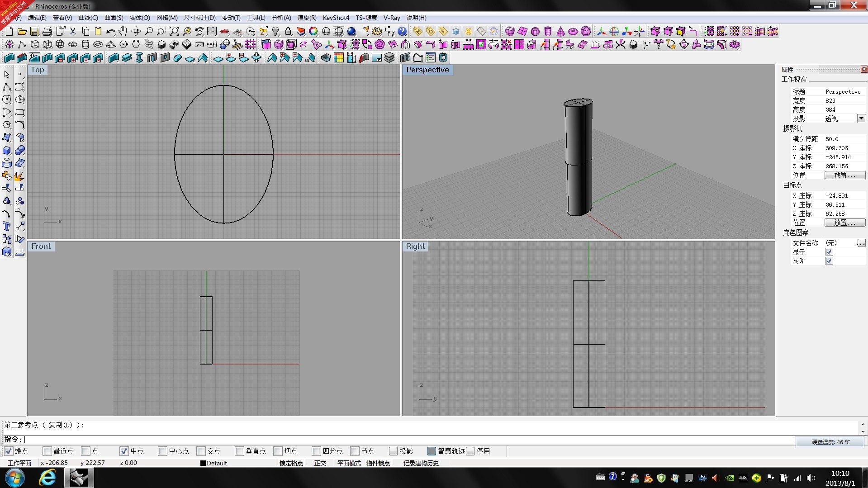Click the four-viewport layout icon

pos(212,31)
